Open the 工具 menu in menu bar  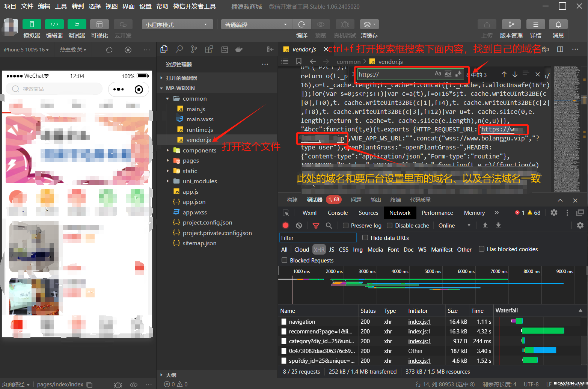click(61, 6)
